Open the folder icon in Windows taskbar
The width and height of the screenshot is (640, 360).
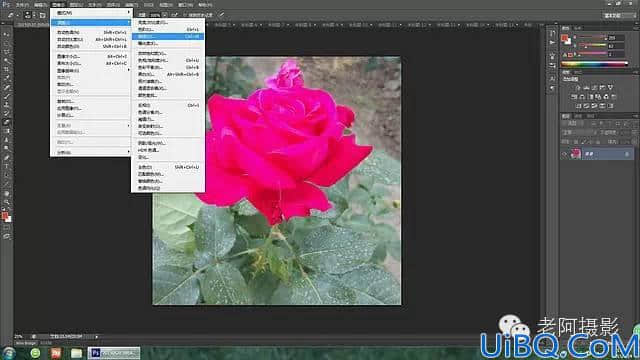click(x=76, y=353)
